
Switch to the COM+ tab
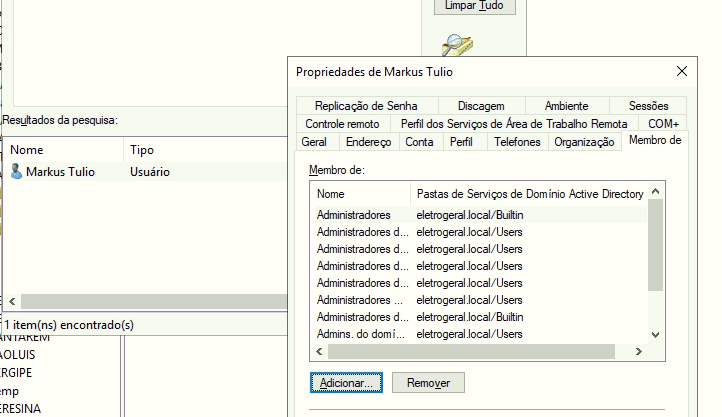(663, 124)
